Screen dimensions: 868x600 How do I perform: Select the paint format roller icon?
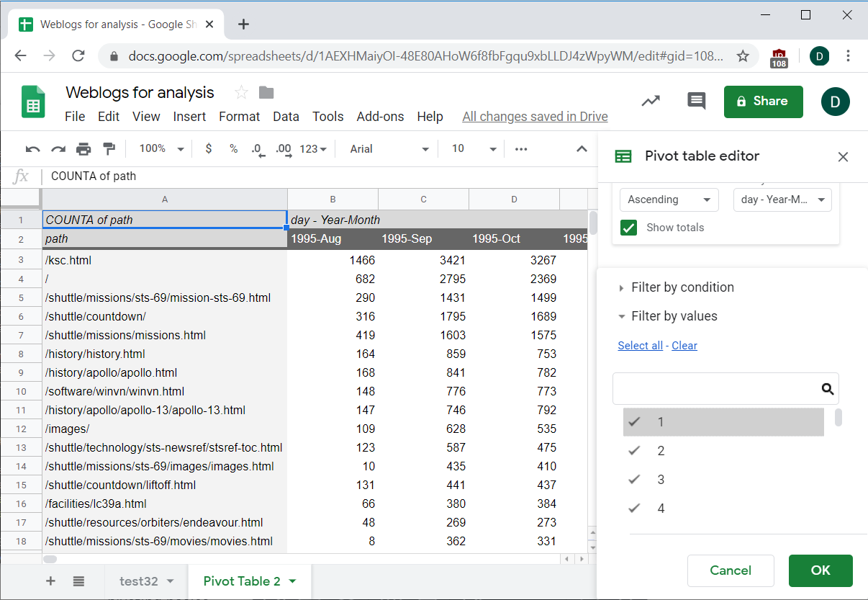click(109, 149)
